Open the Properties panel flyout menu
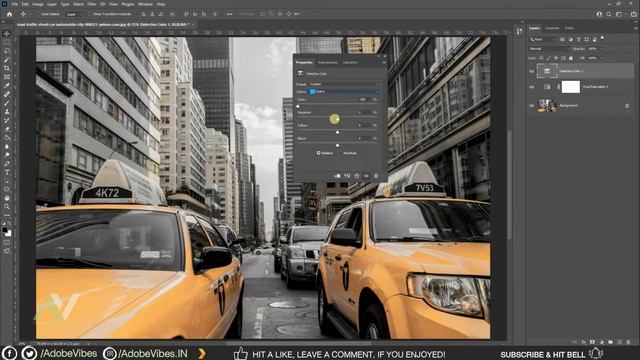This screenshot has height=360, width=640. [384, 62]
